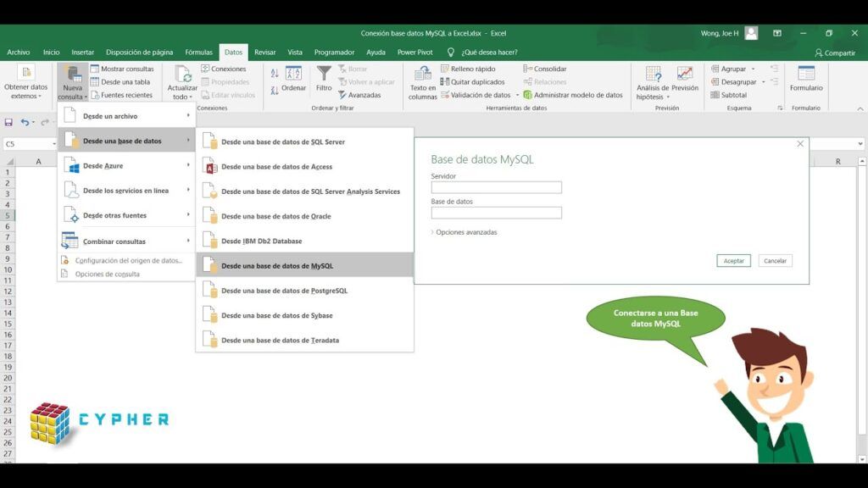Click Quitar duplicados icon
Screen dimensions: 868x488
click(444, 82)
